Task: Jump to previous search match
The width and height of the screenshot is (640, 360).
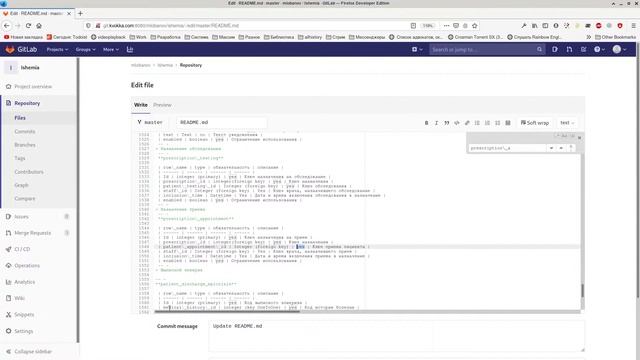Action: [x=551, y=148]
